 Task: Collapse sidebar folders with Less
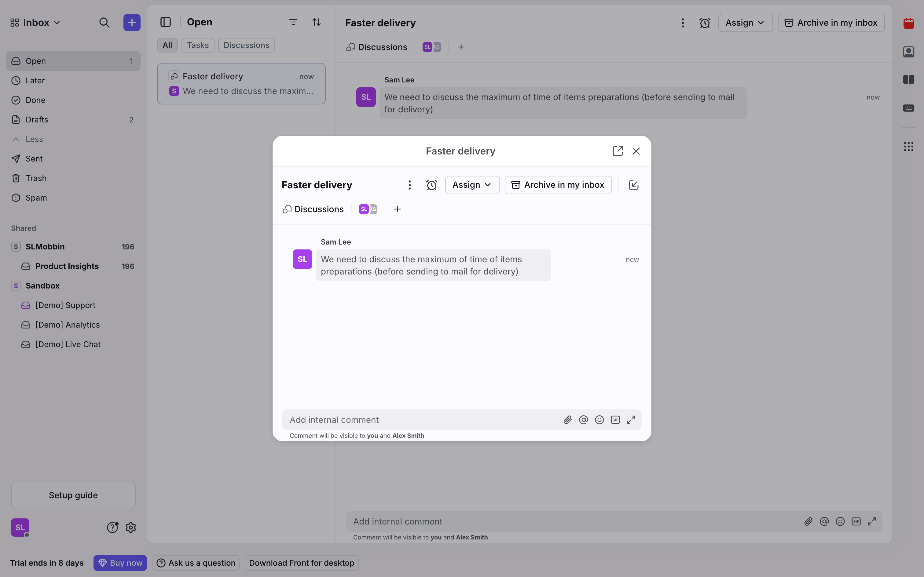(34, 139)
